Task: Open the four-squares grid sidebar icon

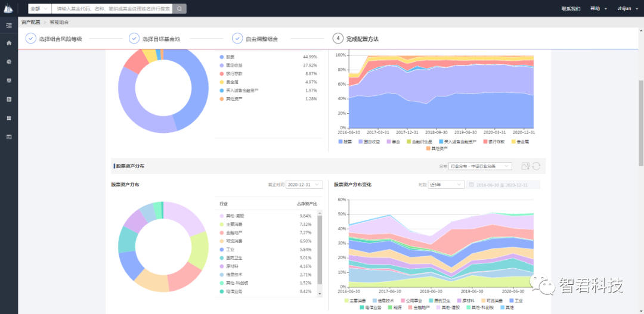Action: pyautogui.click(x=9, y=118)
